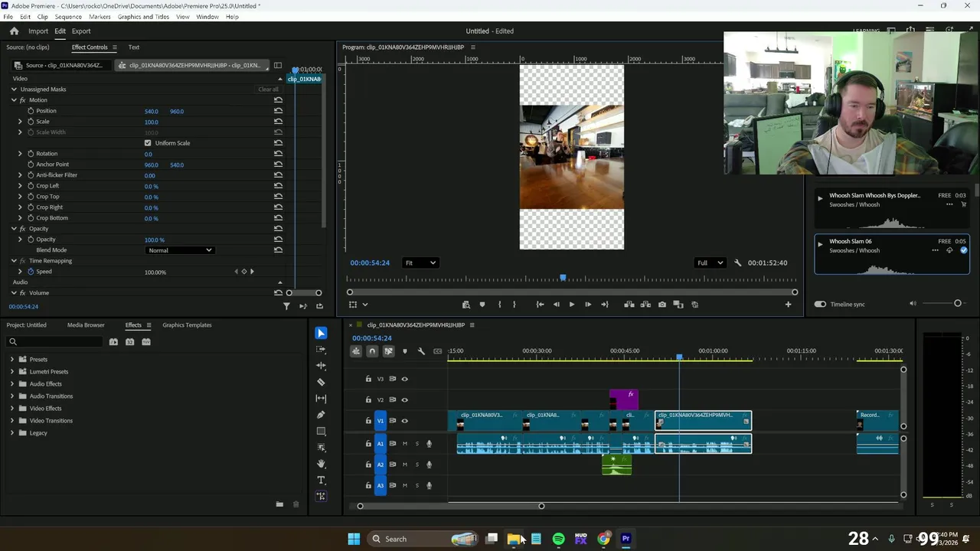Choose the Ripple Edit tool

[321, 366]
